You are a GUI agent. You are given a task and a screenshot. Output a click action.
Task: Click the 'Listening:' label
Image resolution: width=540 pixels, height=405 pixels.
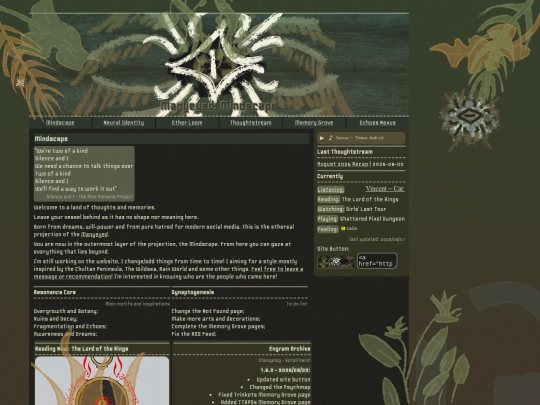pos(331,190)
